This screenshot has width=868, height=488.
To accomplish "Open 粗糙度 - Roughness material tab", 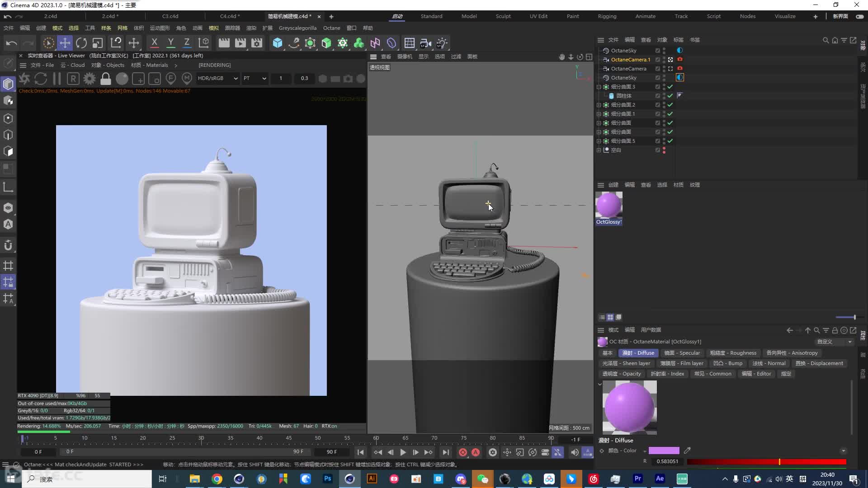I will [x=733, y=353].
